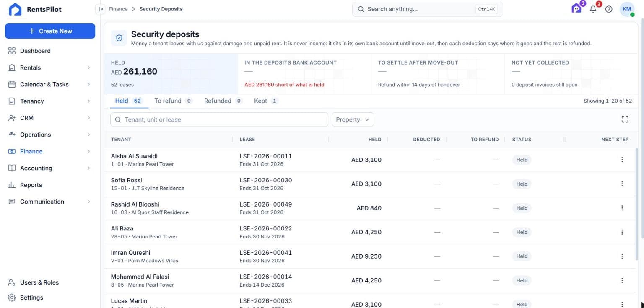Click the Create New button
This screenshot has width=644, height=308.
(50, 31)
